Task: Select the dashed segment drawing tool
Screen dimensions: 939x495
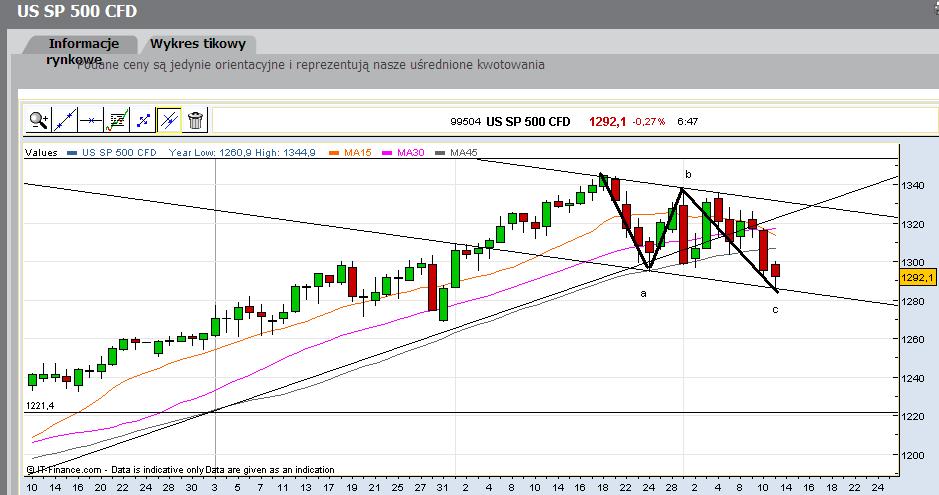Action: pos(143,120)
